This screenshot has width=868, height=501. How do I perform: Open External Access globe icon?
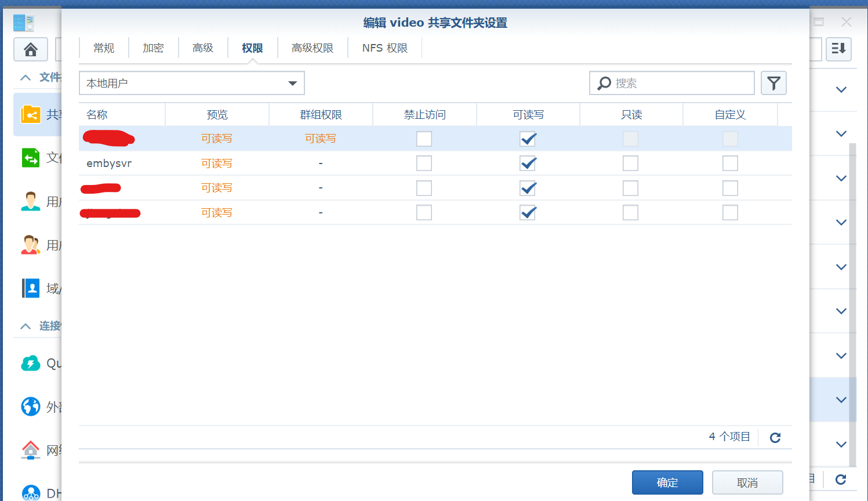(31, 407)
